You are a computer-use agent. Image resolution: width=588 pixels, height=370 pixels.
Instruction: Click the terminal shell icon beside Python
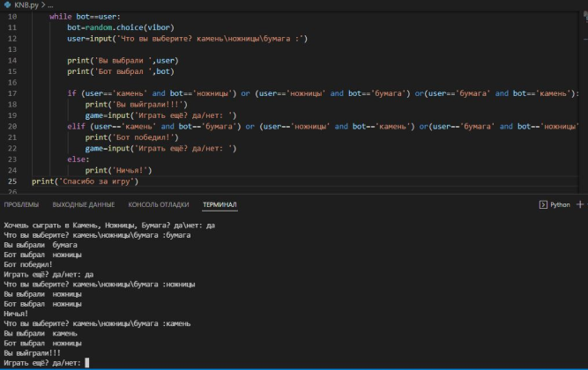(543, 204)
